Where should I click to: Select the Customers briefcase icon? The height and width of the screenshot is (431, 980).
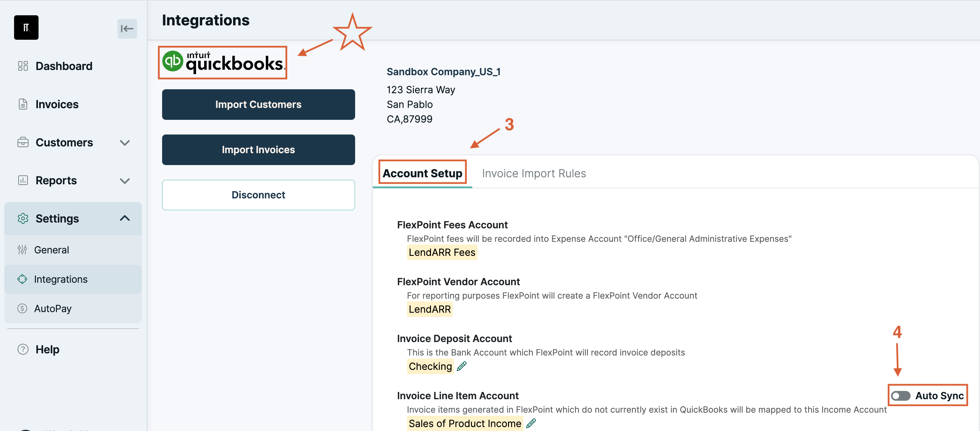point(23,142)
